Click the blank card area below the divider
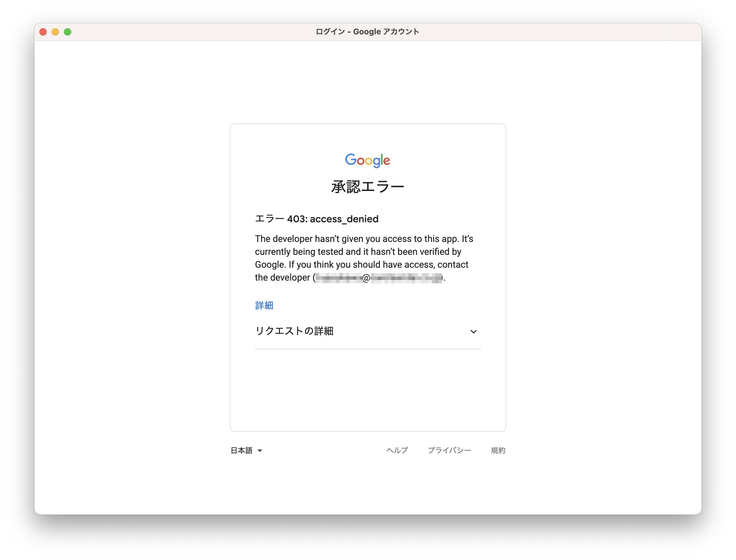This screenshot has height=560, width=736. (367, 390)
